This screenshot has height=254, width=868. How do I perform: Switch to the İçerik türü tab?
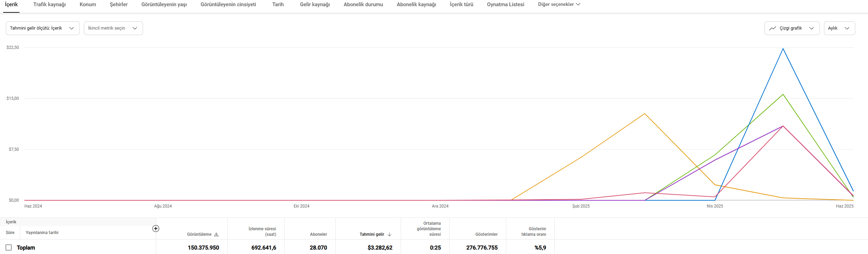[462, 4]
